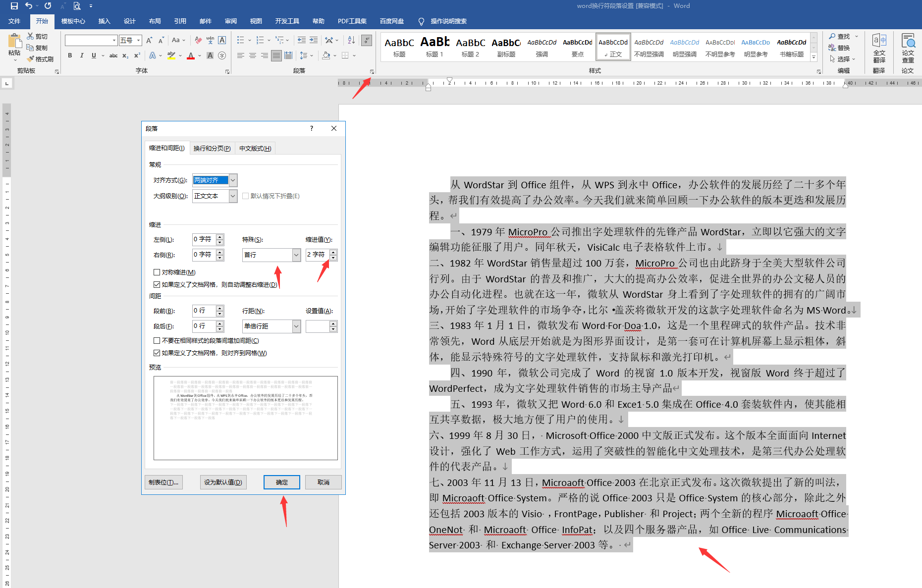Click the indent value (缩进值) field

pos(318,255)
